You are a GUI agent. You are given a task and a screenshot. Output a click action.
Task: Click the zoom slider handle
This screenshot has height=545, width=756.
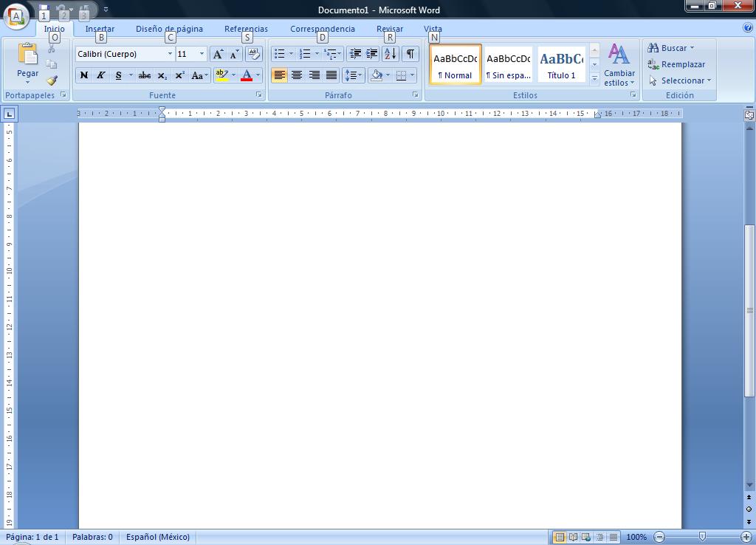tap(703, 536)
